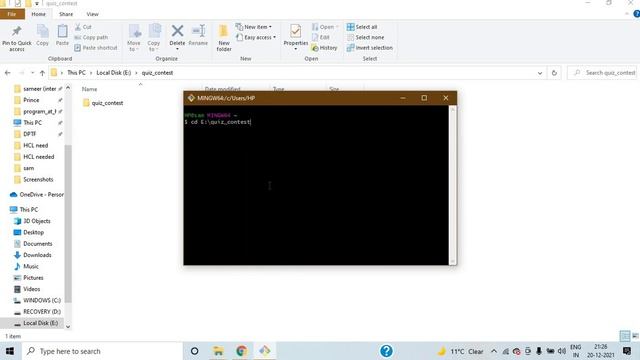Viewport: 640px width, 360px height.
Task: Sort by Name column header
Action: (89, 89)
